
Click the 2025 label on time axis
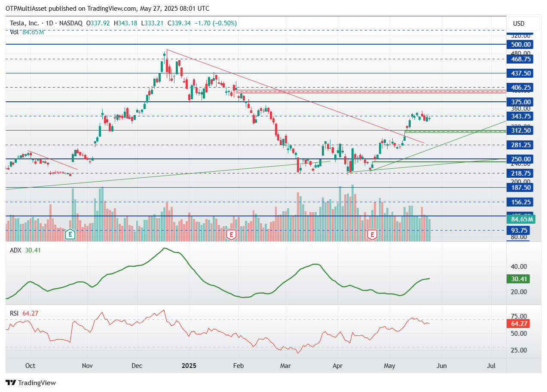[x=189, y=366]
